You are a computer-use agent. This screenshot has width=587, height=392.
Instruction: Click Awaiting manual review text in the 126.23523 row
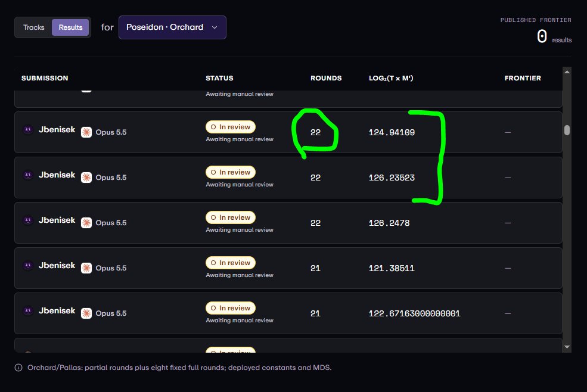click(239, 185)
